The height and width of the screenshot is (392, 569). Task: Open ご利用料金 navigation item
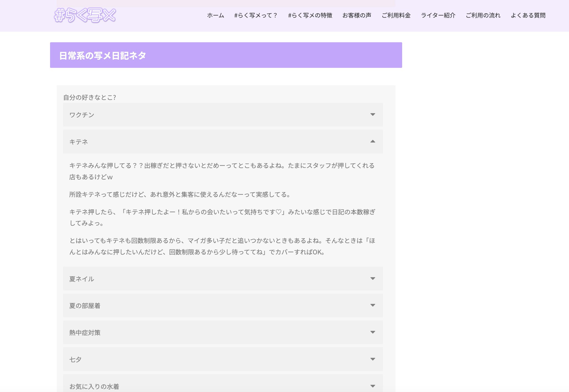point(396,15)
